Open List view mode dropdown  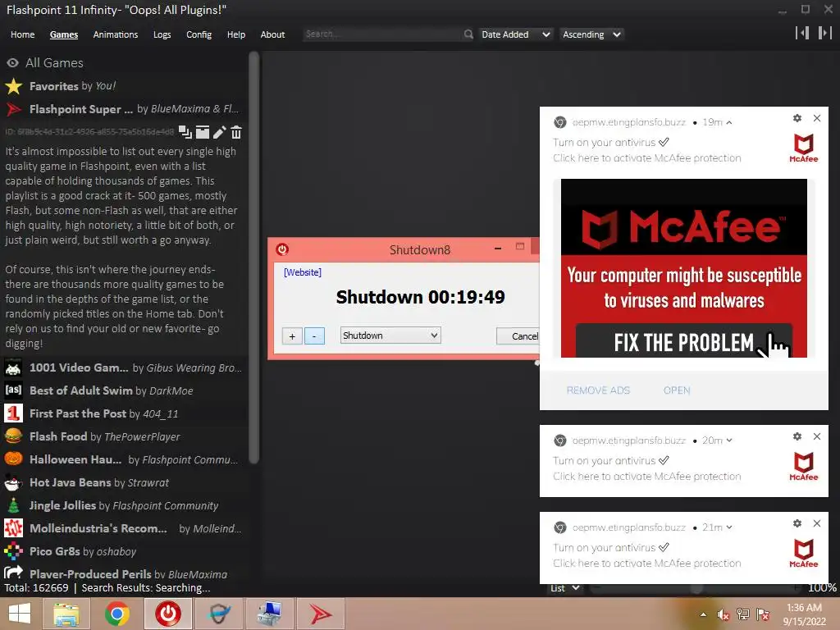[565, 587]
